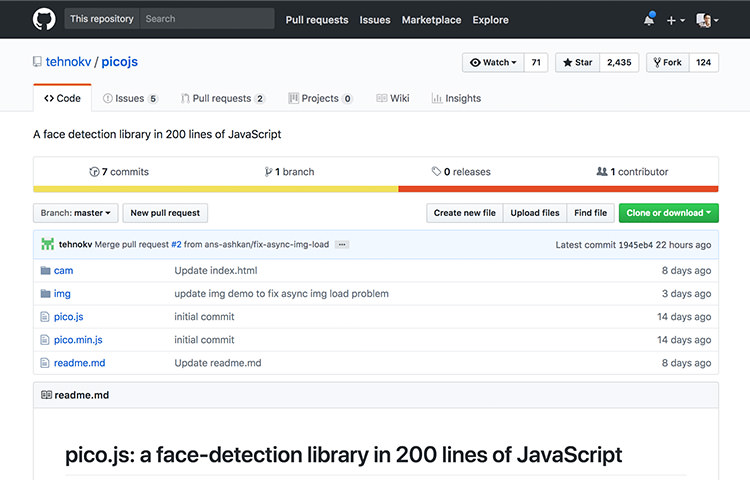
Task: Open the notifications bell icon
Action: [x=649, y=20]
